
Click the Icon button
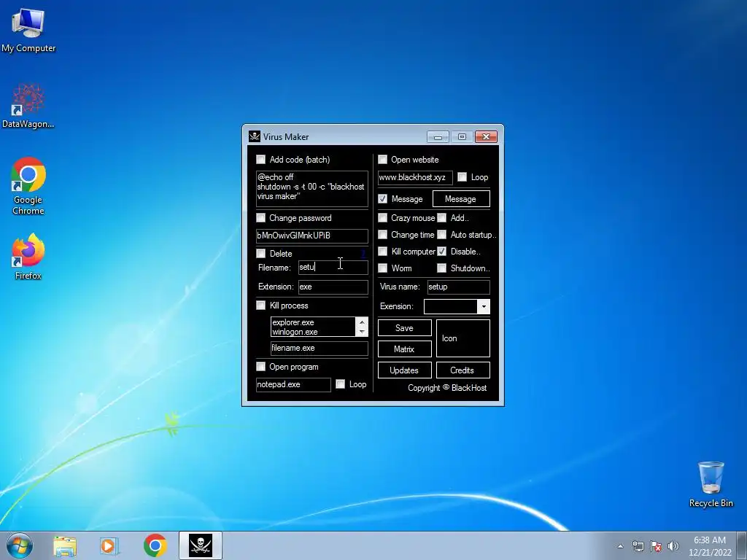462,338
